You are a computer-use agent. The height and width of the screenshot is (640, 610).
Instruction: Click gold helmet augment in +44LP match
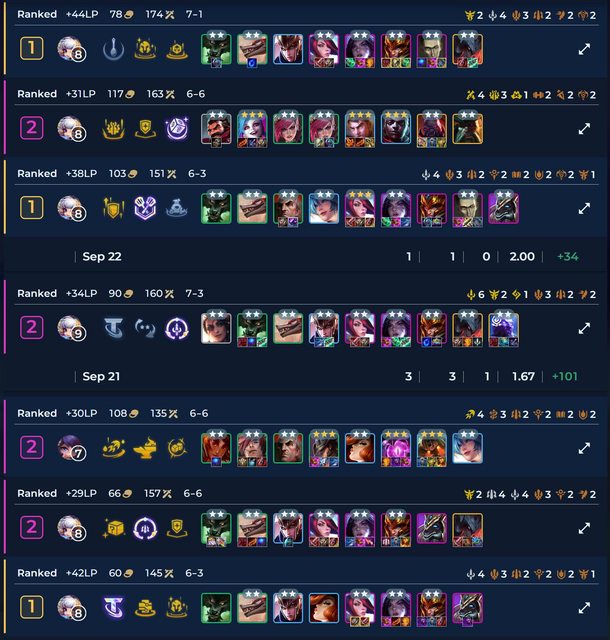pos(145,49)
